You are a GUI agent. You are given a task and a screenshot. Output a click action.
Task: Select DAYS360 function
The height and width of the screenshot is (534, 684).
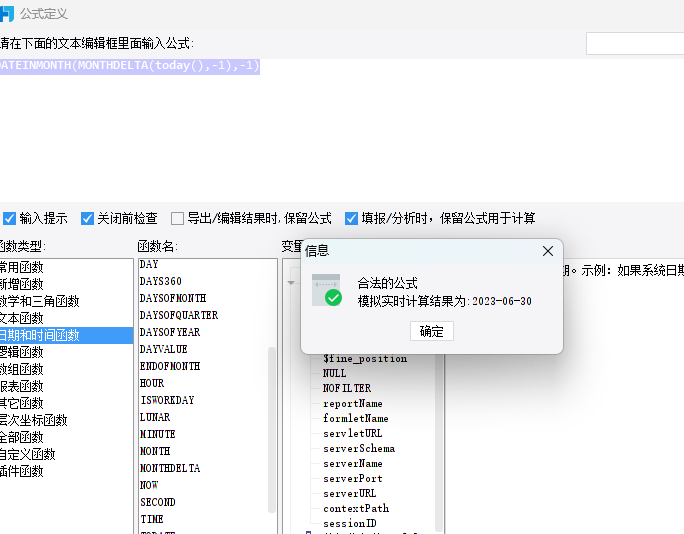(161, 281)
